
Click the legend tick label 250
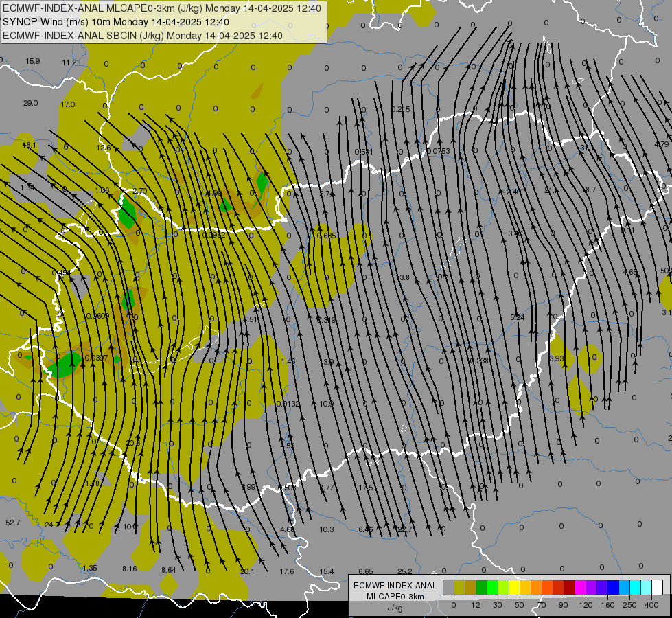(629, 605)
